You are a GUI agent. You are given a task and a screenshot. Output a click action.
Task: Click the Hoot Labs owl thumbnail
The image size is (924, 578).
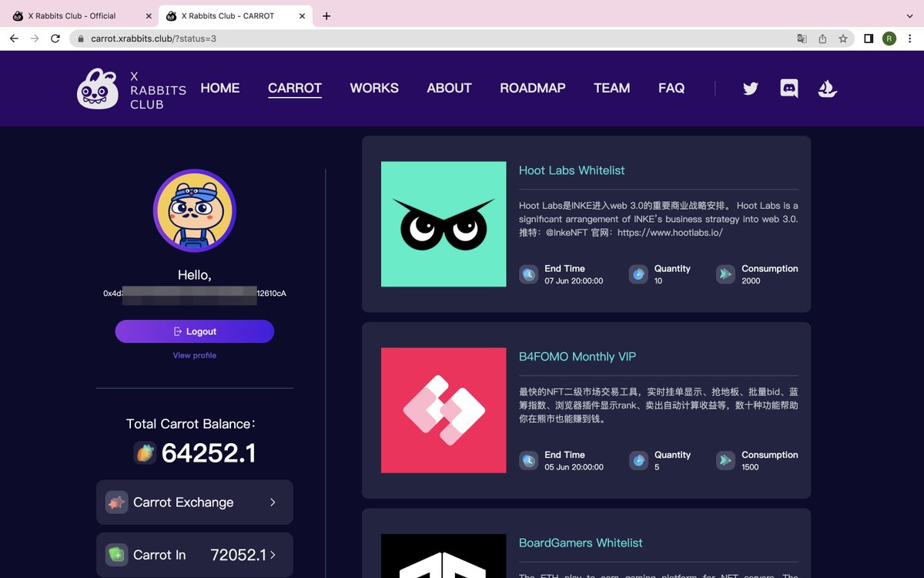444,224
